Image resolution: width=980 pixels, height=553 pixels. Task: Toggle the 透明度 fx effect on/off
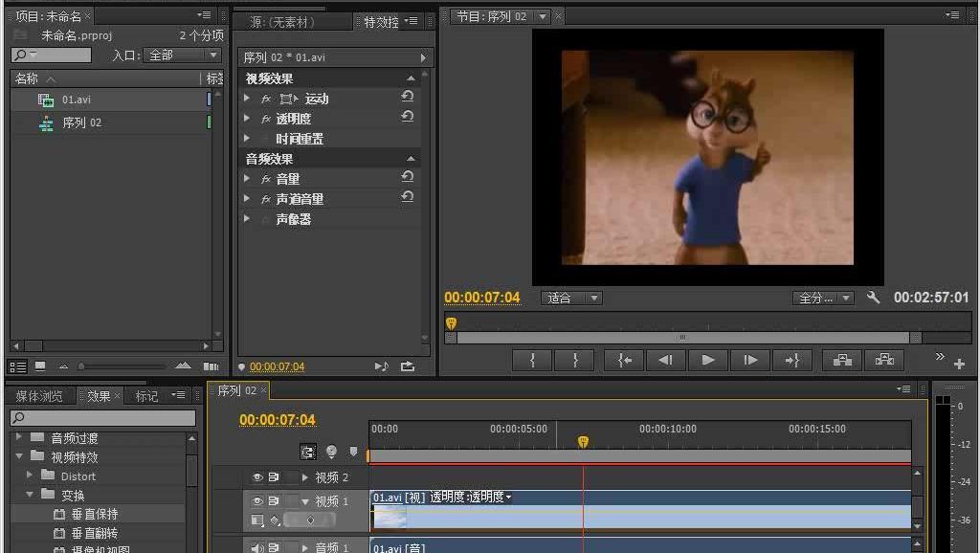click(x=266, y=119)
